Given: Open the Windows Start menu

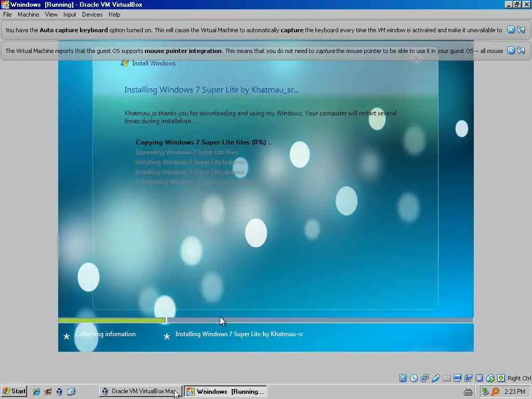Looking at the screenshot, I should point(14,391).
